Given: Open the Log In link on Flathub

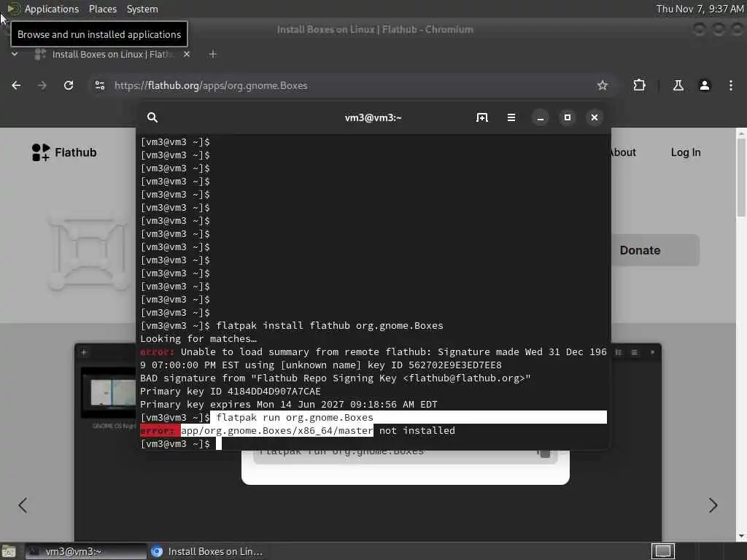Looking at the screenshot, I should coord(686,152).
